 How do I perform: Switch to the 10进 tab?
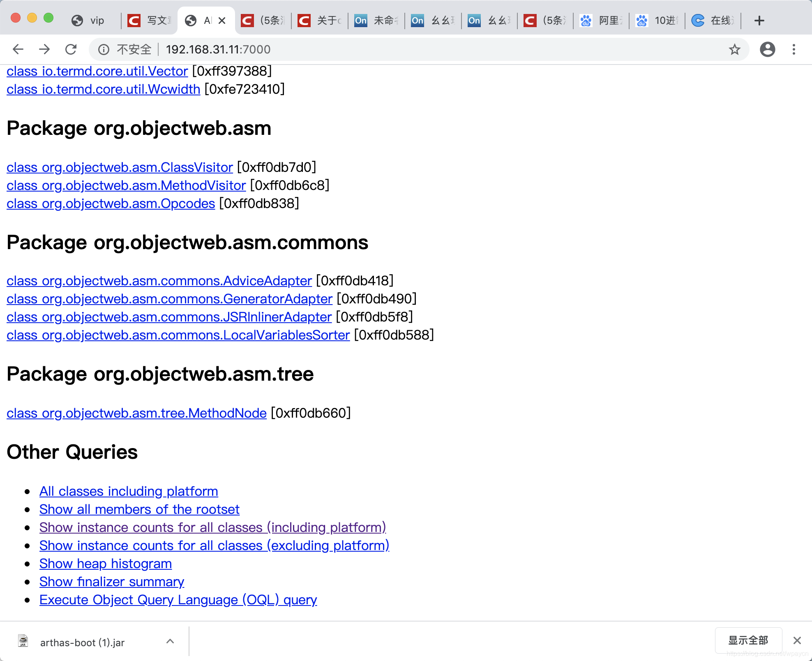[657, 21]
